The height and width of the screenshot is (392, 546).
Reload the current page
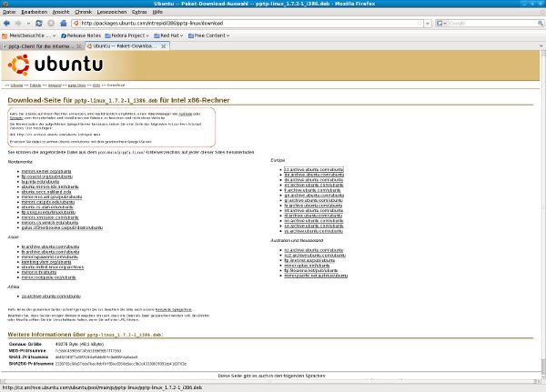pyautogui.click(x=37, y=22)
